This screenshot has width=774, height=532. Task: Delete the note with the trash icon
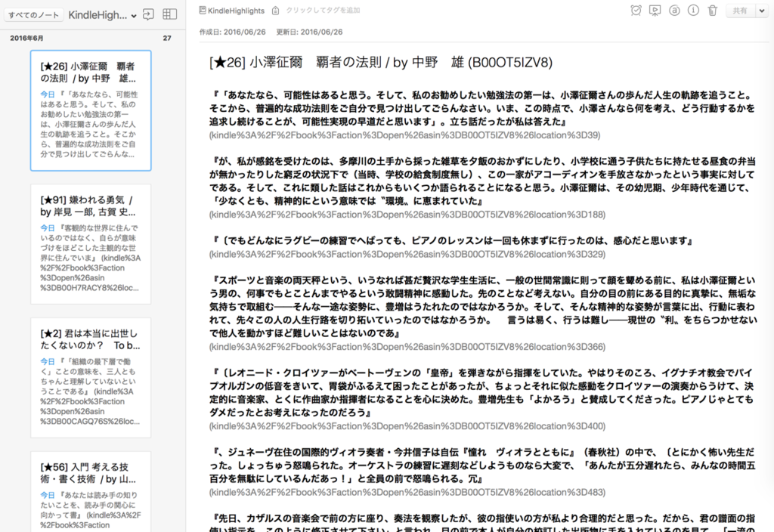(x=712, y=11)
